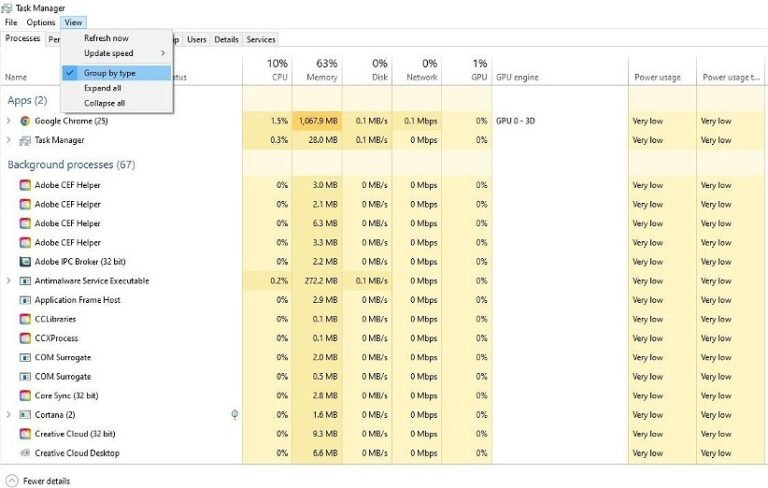Click the Task Manager process icon
This screenshot has width=768, height=488.
26,140
